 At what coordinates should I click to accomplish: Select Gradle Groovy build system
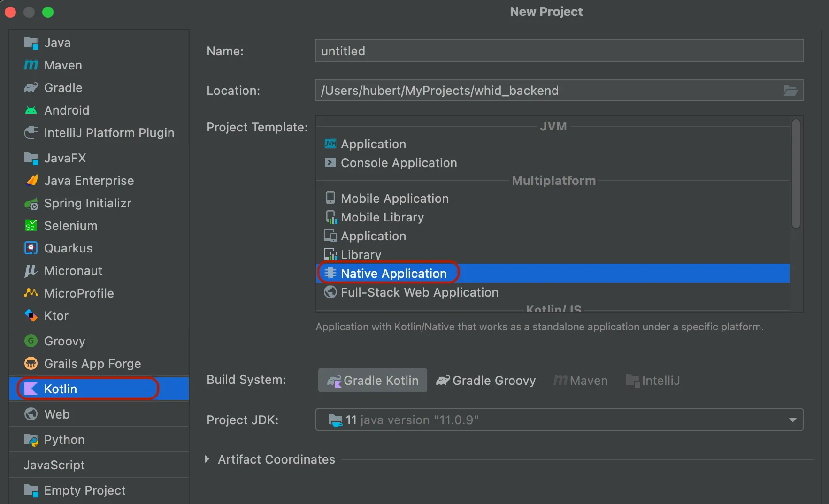coord(486,380)
